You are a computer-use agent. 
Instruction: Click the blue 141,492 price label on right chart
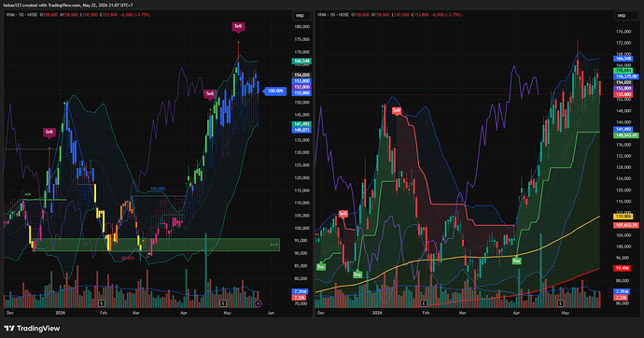pos(623,130)
